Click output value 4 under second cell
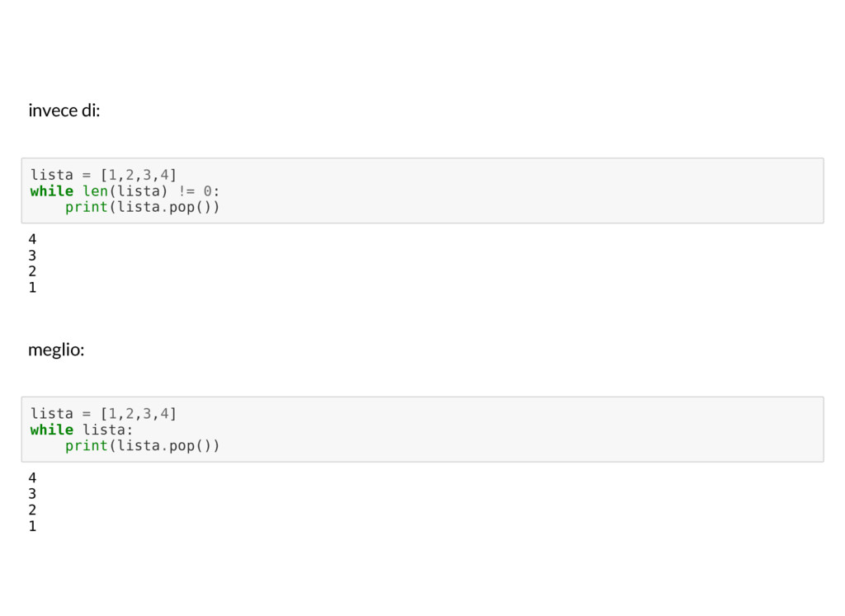The height and width of the screenshot is (616, 845). tap(32, 477)
